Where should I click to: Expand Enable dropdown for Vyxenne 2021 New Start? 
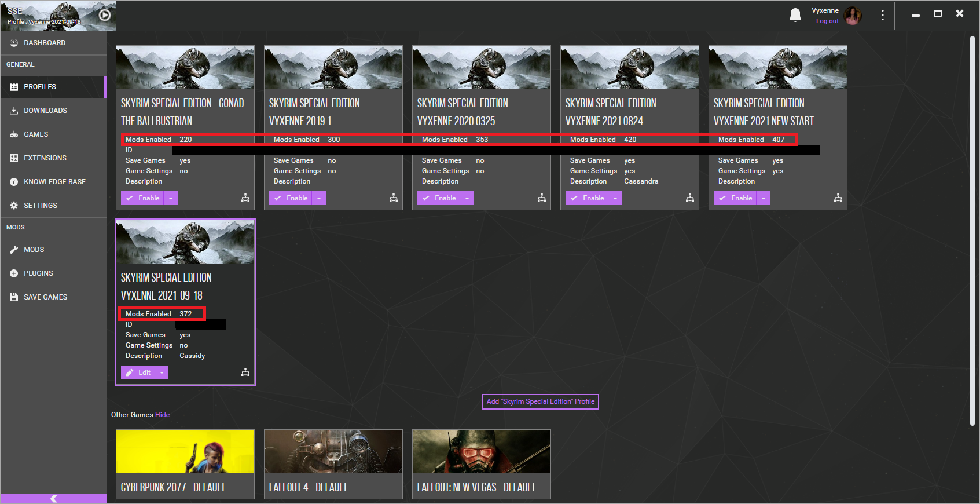pyautogui.click(x=764, y=198)
